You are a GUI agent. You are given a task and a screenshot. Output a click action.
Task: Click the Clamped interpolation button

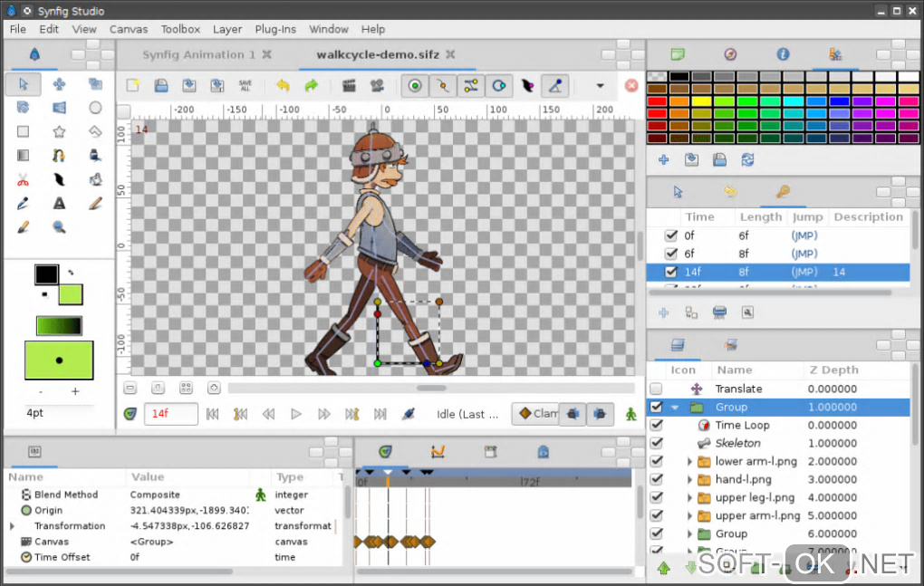click(x=535, y=414)
